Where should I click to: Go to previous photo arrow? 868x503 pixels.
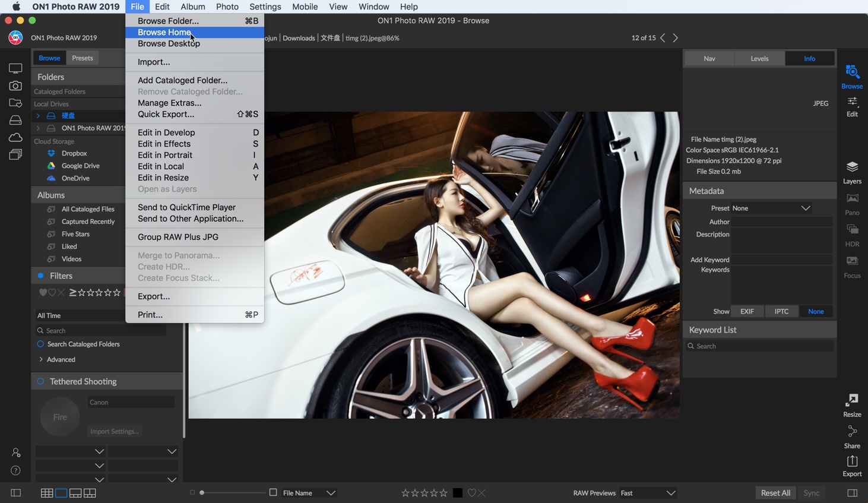(x=663, y=38)
